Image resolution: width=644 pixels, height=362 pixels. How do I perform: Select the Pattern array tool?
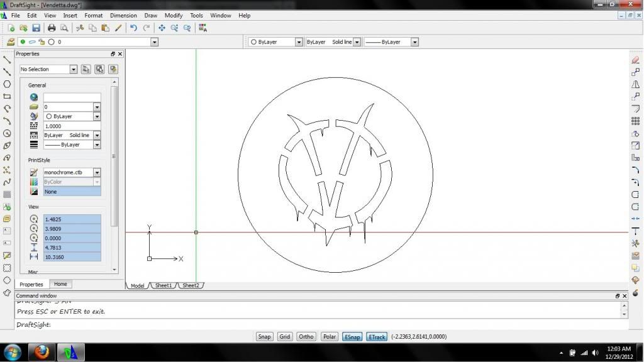[x=635, y=121]
